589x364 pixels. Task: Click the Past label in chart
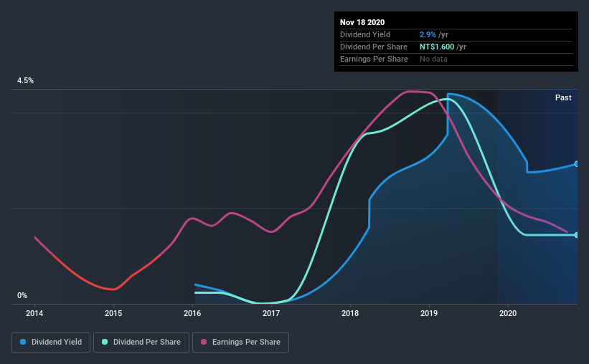[x=563, y=97]
